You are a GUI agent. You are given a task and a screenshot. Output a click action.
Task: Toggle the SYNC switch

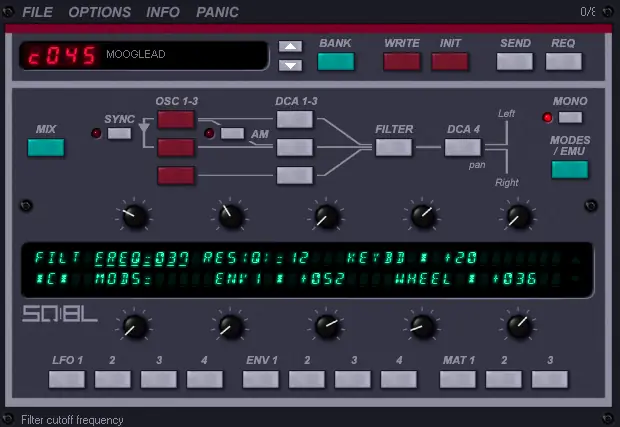119,133
